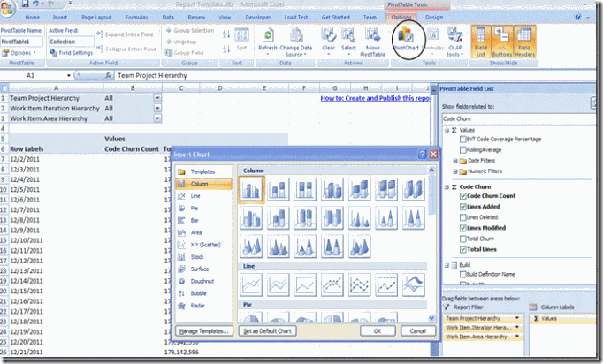603x364 pixels.
Task: Open Change Data Source
Action: coord(295,42)
